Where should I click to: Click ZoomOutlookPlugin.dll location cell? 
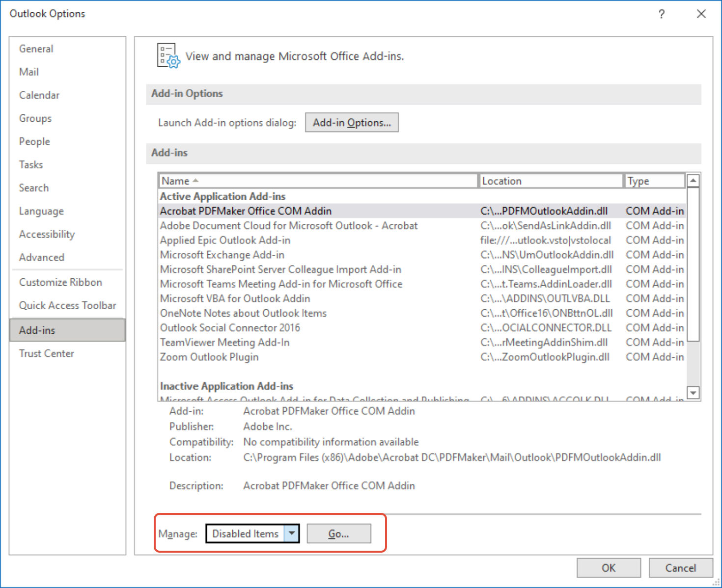(545, 357)
